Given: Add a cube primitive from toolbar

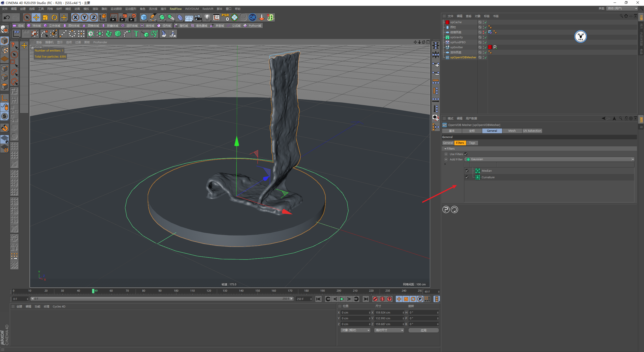Looking at the screenshot, I should pyautogui.click(x=144, y=17).
